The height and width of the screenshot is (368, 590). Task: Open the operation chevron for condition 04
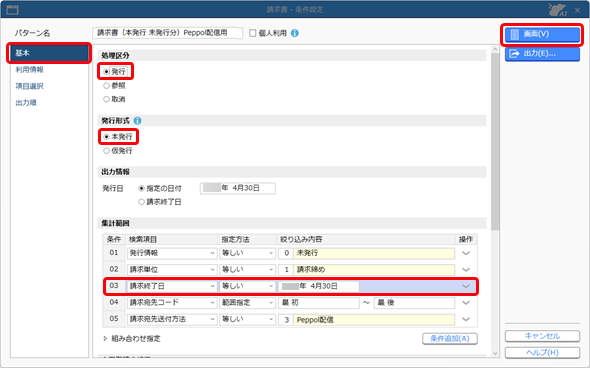466,303
